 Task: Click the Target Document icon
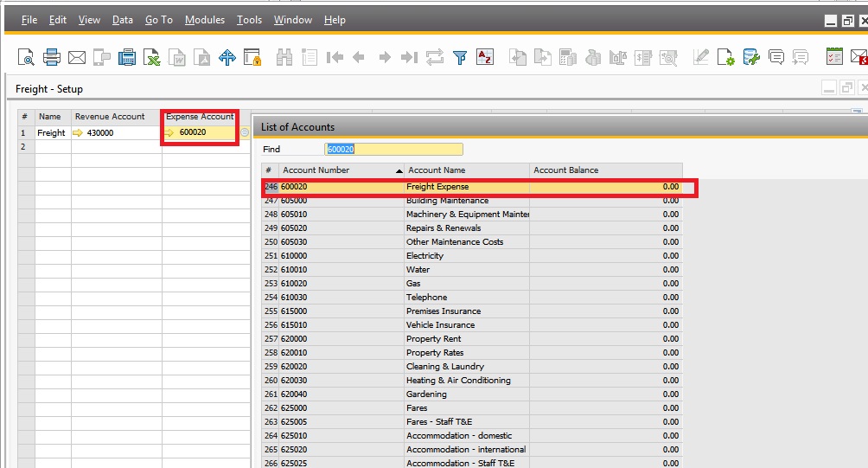tap(543, 57)
